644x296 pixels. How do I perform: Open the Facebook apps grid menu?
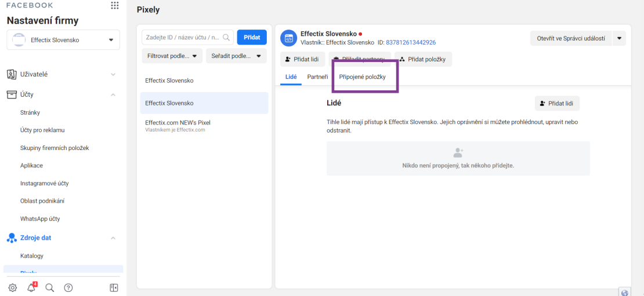pyautogui.click(x=115, y=5)
